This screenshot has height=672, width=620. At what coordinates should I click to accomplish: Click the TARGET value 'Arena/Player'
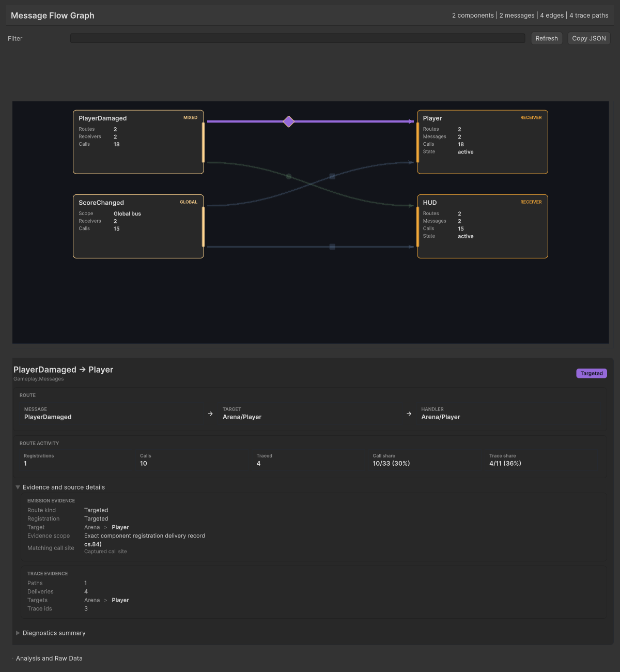[242, 417]
